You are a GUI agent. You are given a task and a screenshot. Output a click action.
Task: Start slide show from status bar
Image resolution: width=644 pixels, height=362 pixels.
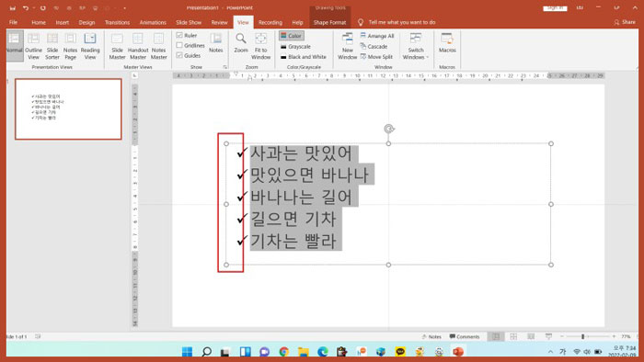548,336
